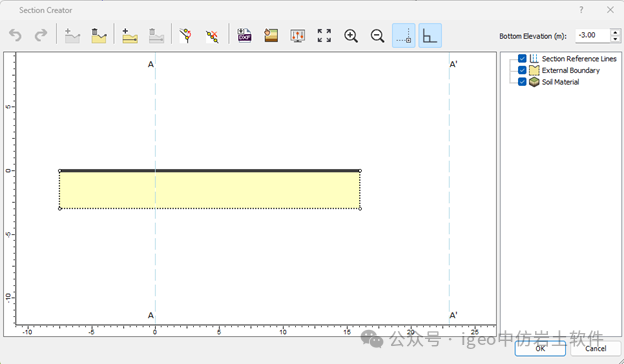The image size is (624, 364).
Task: Select the Section Reference Lines tree item
Action: point(579,58)
